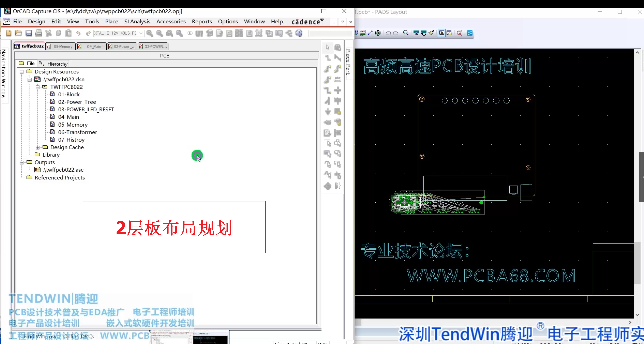Open the SI Analysis menu

coord(137,21)
